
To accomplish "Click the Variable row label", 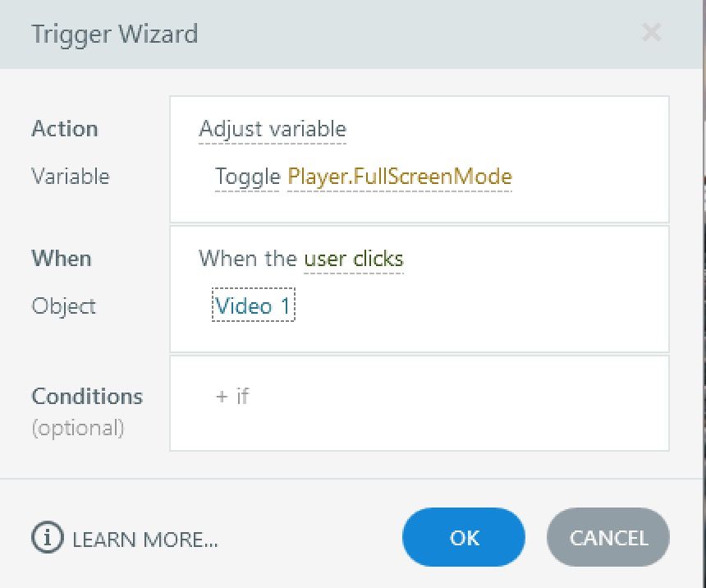I will pos(71,177).
